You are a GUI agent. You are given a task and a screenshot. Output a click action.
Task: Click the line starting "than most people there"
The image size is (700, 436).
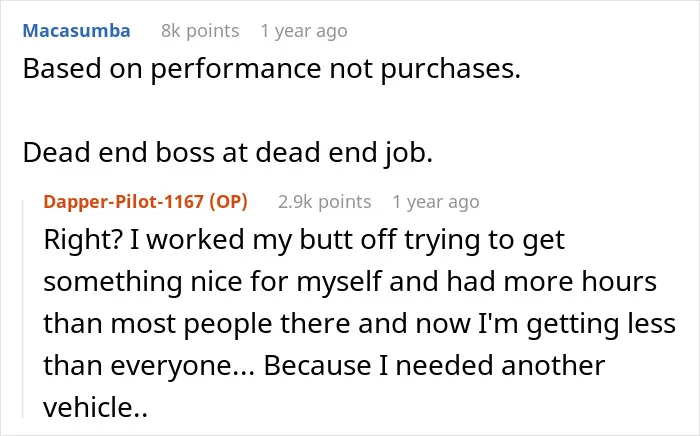(x=359, y=324)
